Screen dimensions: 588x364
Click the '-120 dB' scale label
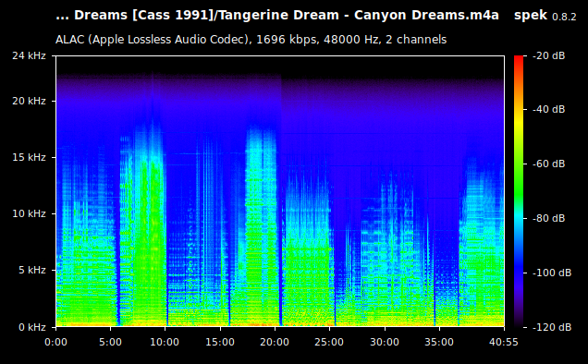[552, 327]
